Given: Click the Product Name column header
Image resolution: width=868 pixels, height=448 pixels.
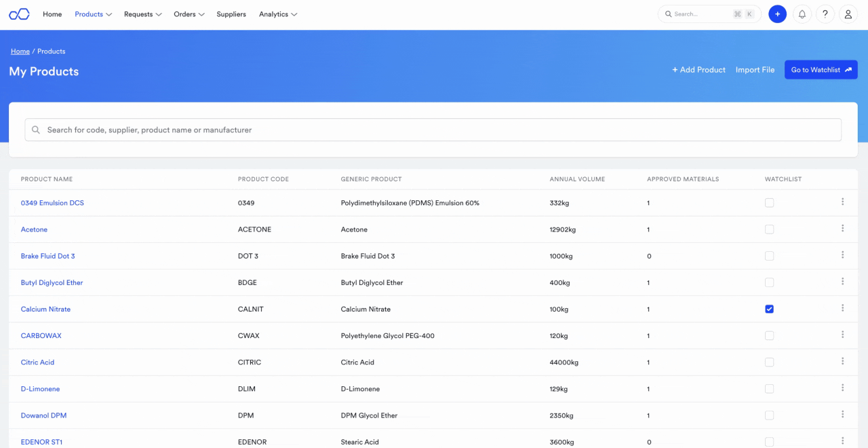Looking at the screenshot, I should pyautogui.click(x=47, y=179).
